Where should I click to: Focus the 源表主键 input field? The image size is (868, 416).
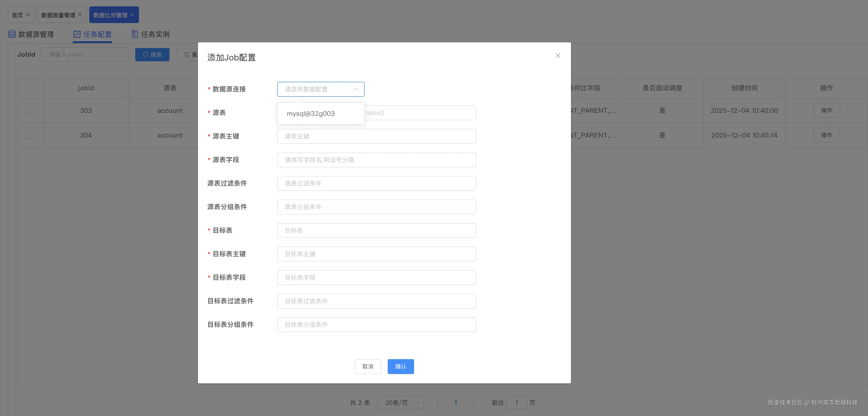coord(376,136)
